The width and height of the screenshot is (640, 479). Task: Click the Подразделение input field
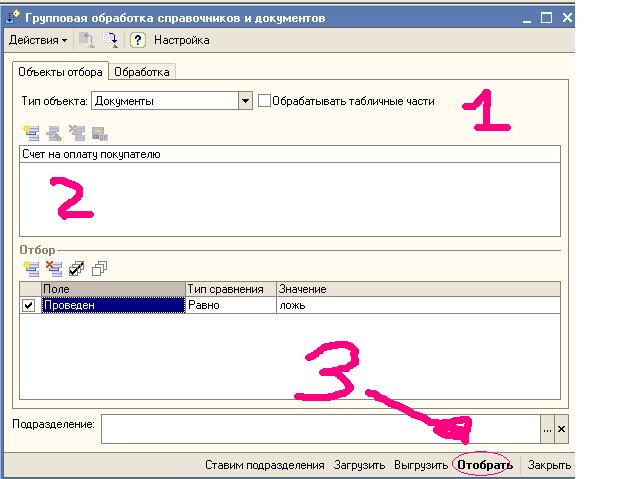click(321, 429)
